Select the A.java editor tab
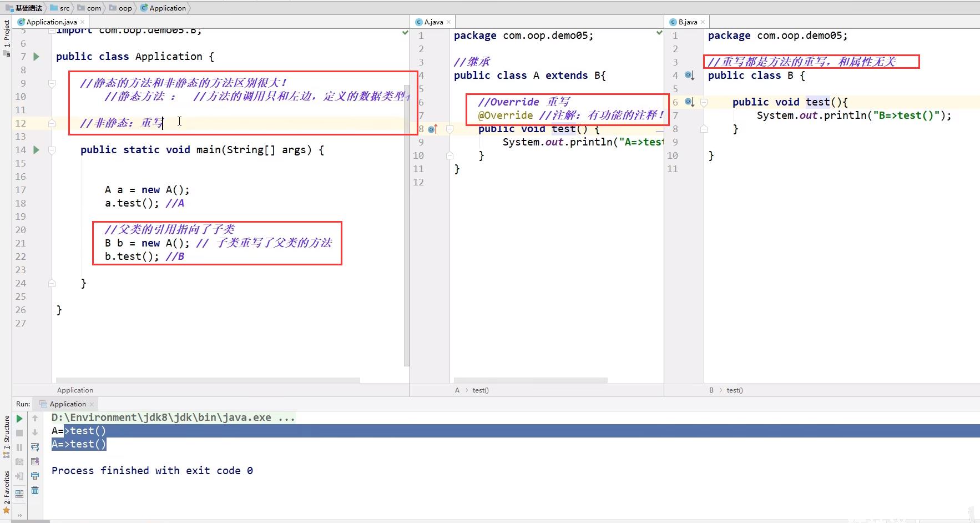 pyautogui.click(x=433, y=22)
